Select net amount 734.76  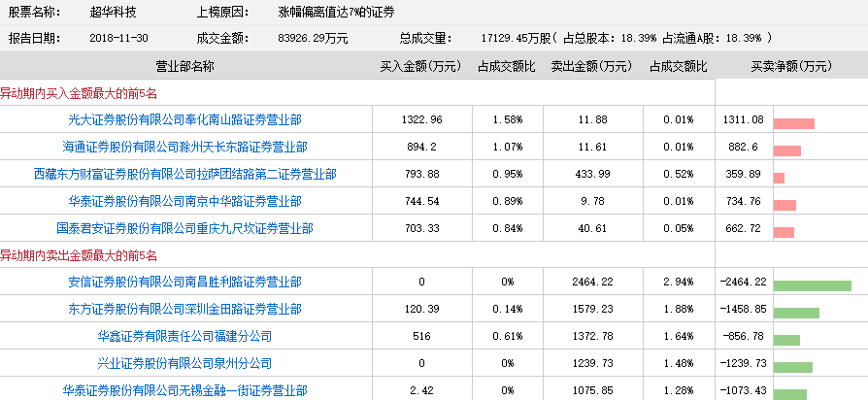[x=744, y=201]
